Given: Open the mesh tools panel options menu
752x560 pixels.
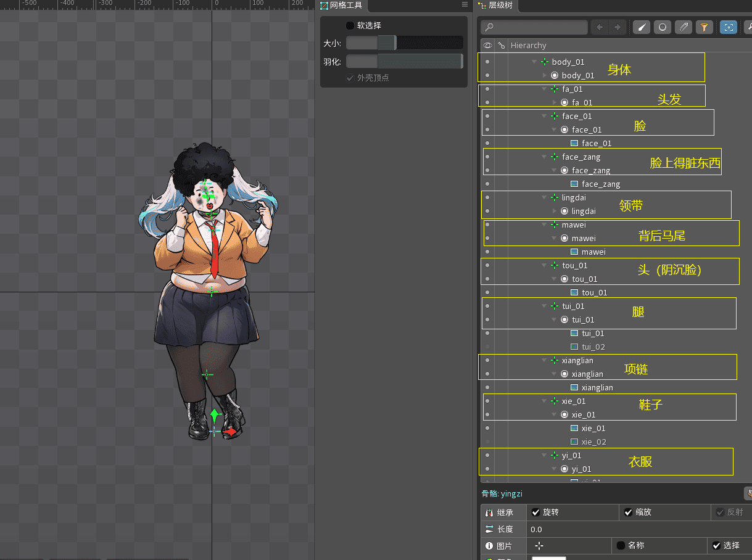Looking at the screenshot, I should point(465,5).
